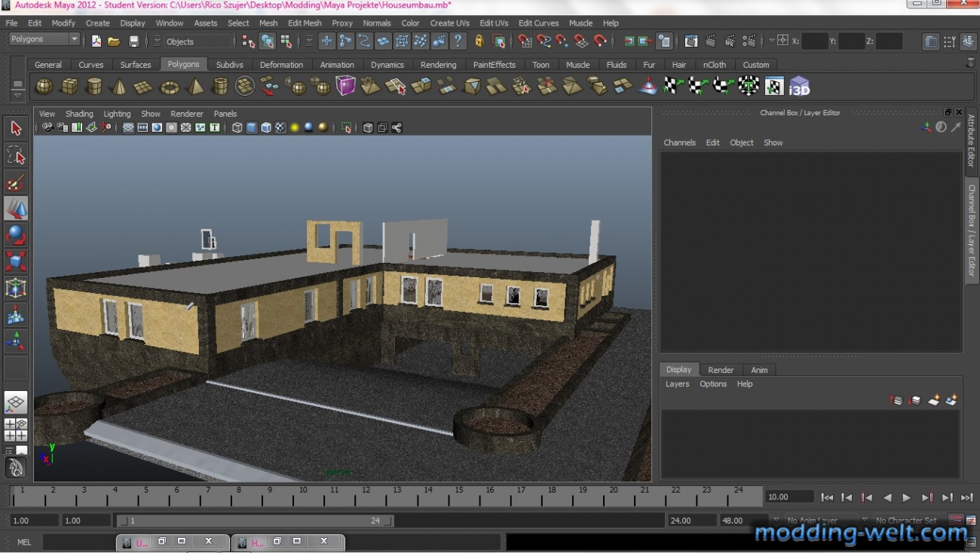Switch to the Render layer tab

point(721,370)
